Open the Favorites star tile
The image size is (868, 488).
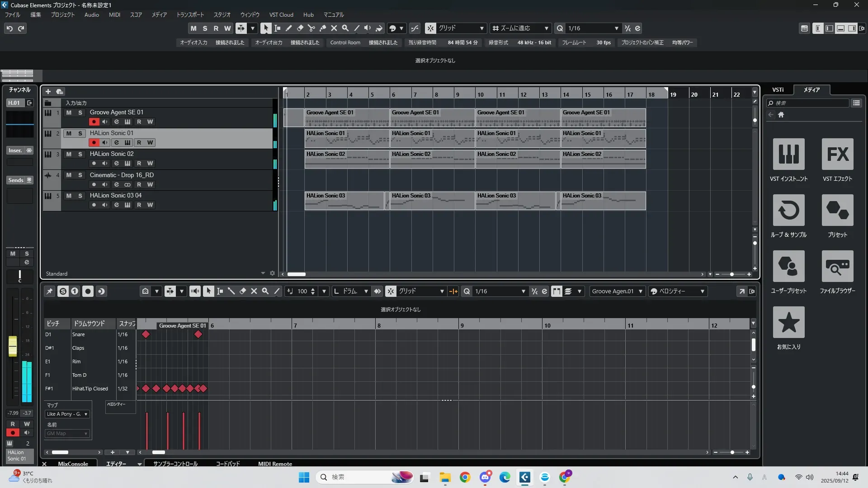tap(788, 322)
